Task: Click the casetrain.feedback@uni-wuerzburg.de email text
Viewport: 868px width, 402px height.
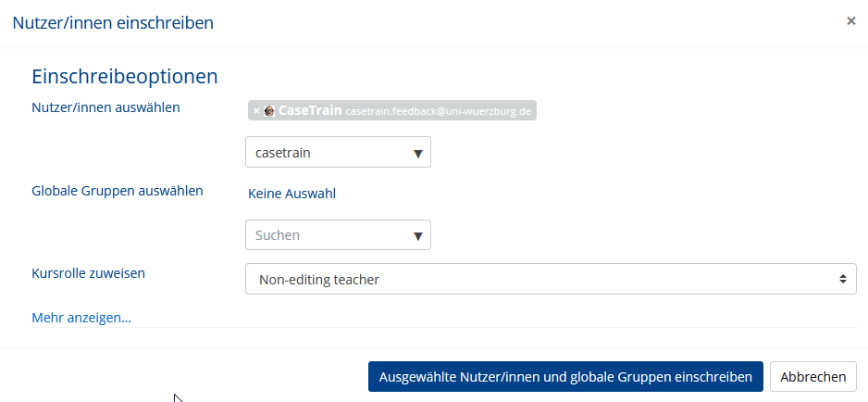Action: [x=438, y=111]
